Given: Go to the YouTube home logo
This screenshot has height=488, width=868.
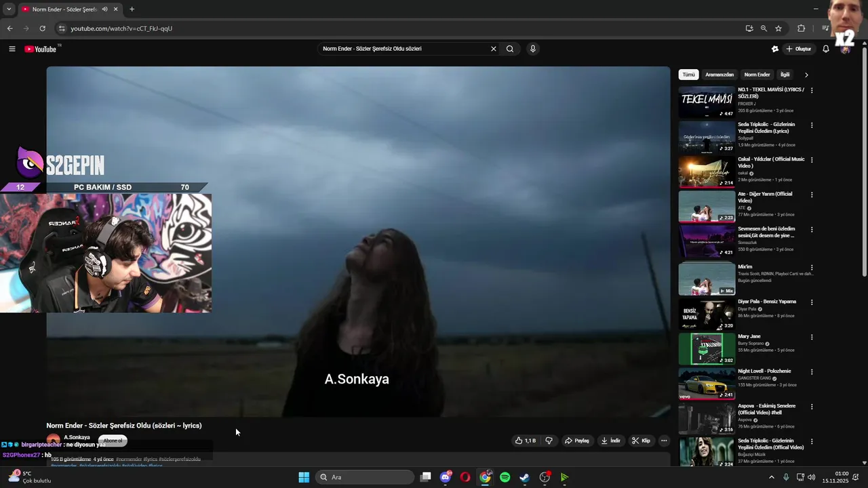Looking at the screenshot, I should click(x=41, y=49).
